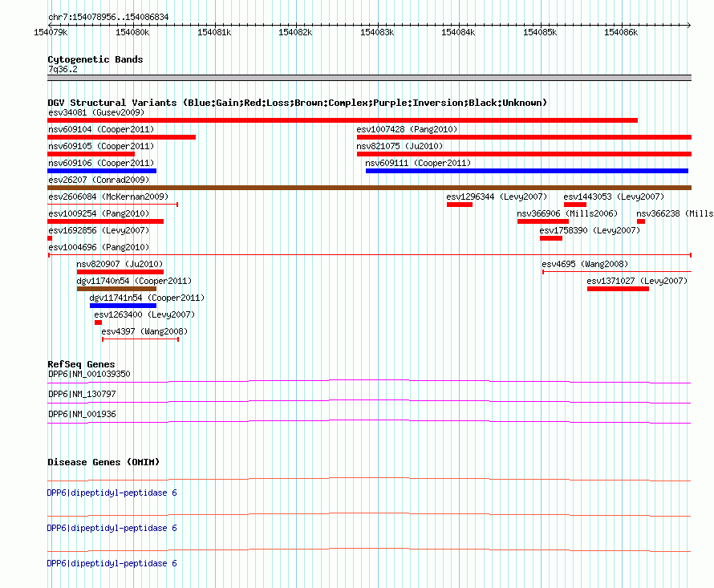Screen dimensions: 714x588
Task: Open third DPP6|dipeptidyl-peptidase 6 OMIM link
Action: pyautogui.click(x=112, y=563)
